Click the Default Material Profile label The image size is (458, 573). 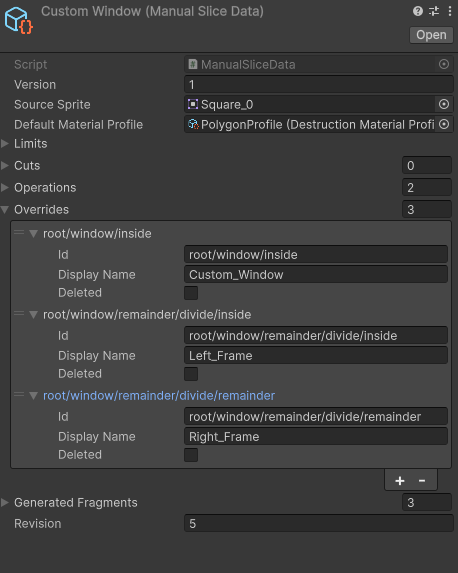point(79,125)
